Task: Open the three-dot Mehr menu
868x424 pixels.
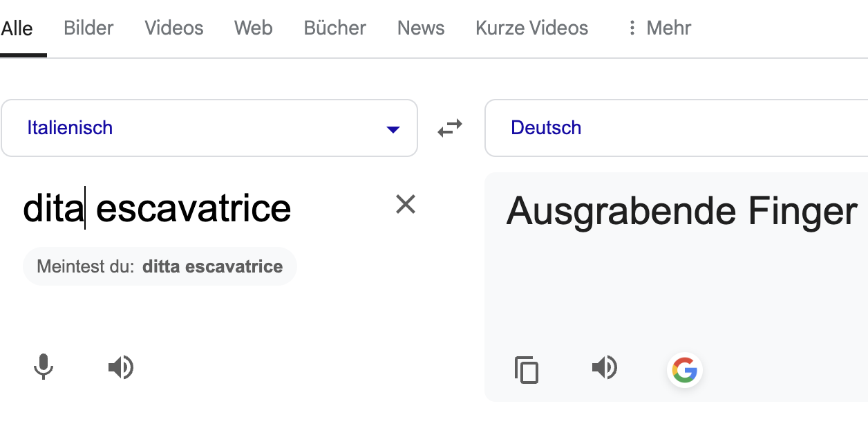Action: 659,28
